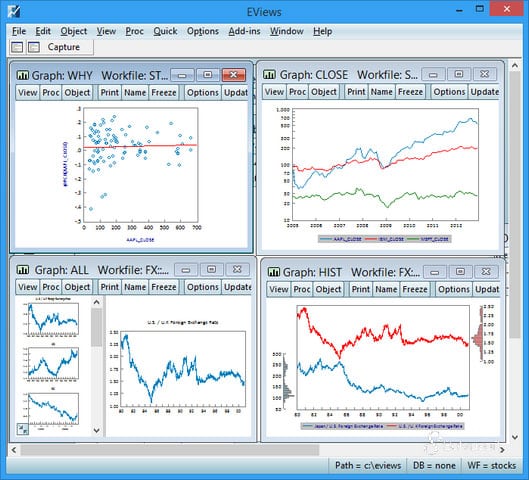Open the Object menu in main menu bar
529x480 pixels.
(x=74, y=31)
